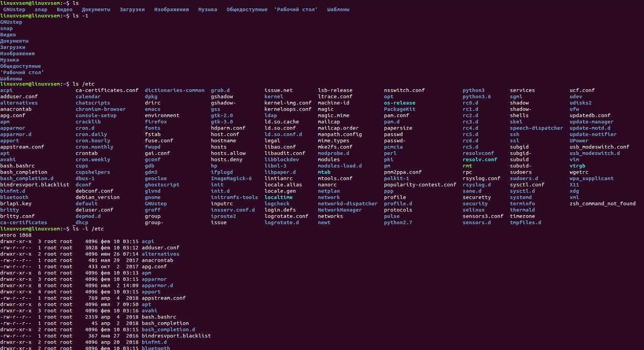Click the popularity-contest.conf file name
This screenshot has height=350, width=644.
(x=420, y=185)
